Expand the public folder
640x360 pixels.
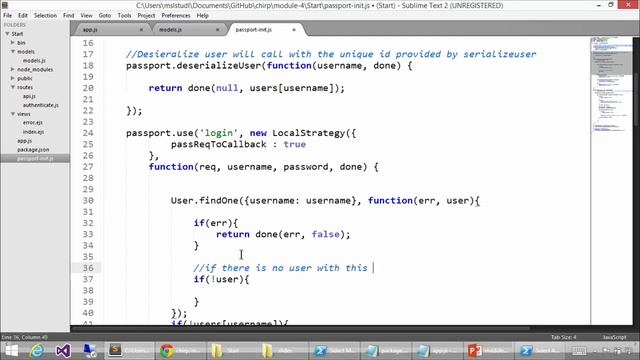(x=13, y=78)
